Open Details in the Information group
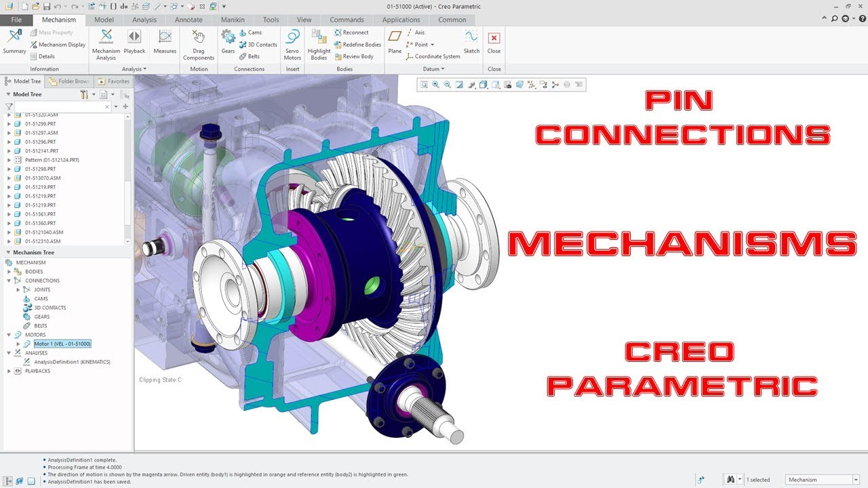 click(x=42, y=56)
